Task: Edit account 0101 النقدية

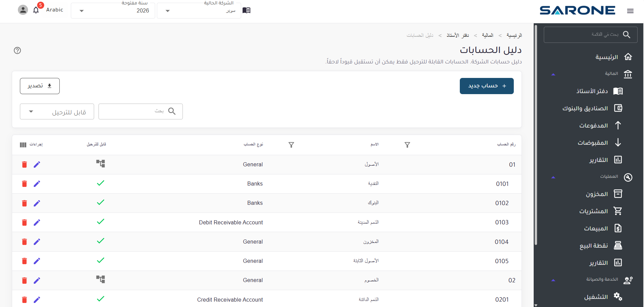Action: click(37, 184)
